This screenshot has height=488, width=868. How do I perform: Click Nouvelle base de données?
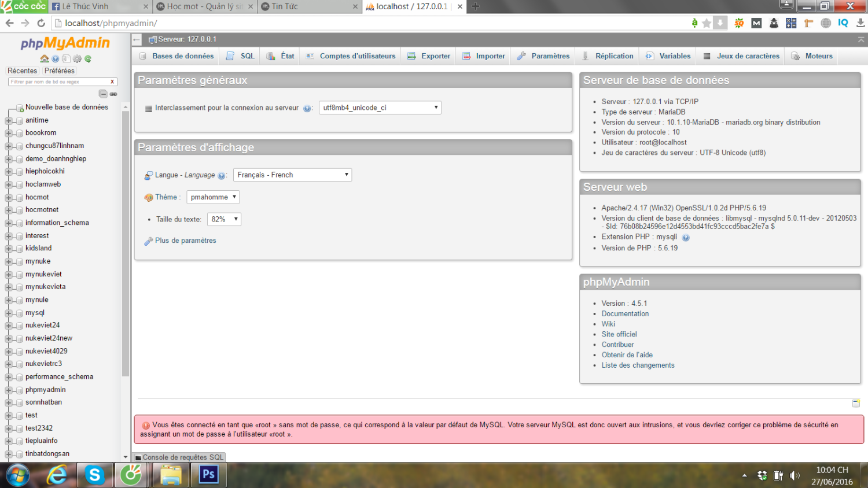pyautogui.click(x=67, y=108)
